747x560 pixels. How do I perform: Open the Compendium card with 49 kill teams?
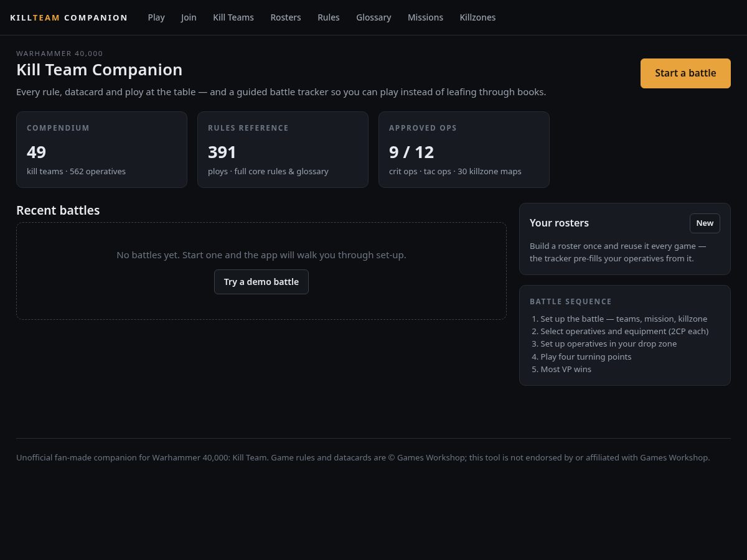coord(101,149)
